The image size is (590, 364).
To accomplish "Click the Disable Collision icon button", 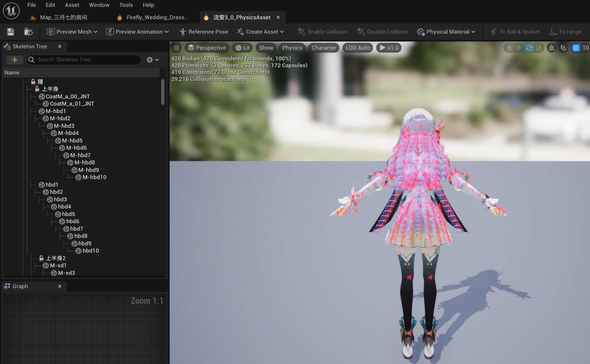I will [x=383, y=32].
